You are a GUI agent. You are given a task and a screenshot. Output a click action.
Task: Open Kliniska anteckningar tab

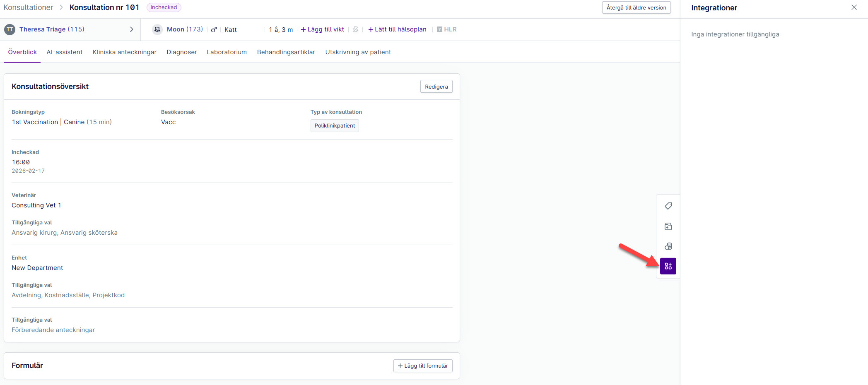click(125, 52)
